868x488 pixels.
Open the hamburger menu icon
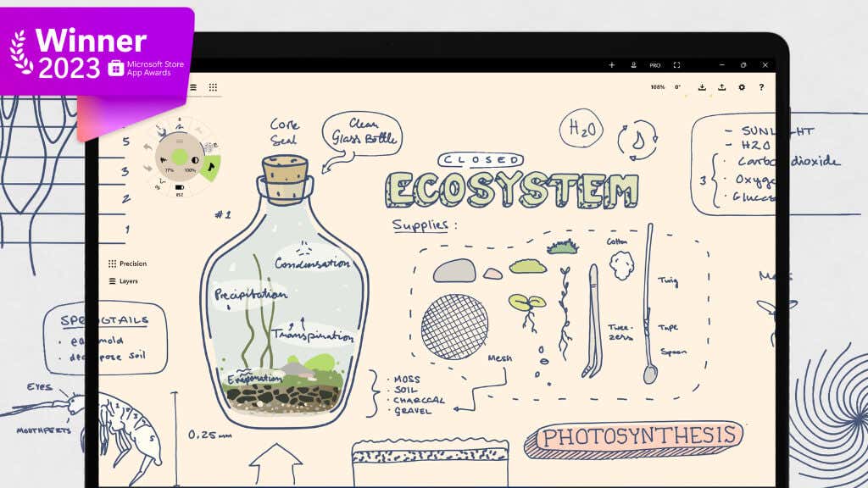[193, 87]
